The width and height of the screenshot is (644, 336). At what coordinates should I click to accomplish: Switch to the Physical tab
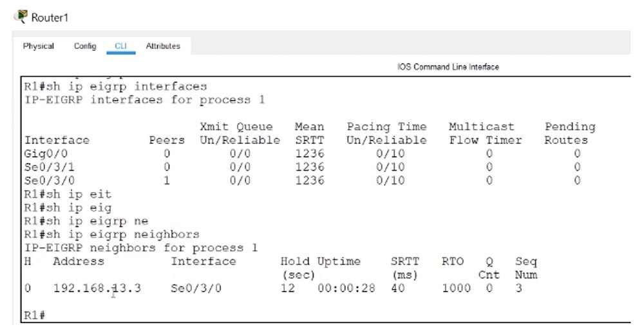pyautogui.click(x=38, y=46)
